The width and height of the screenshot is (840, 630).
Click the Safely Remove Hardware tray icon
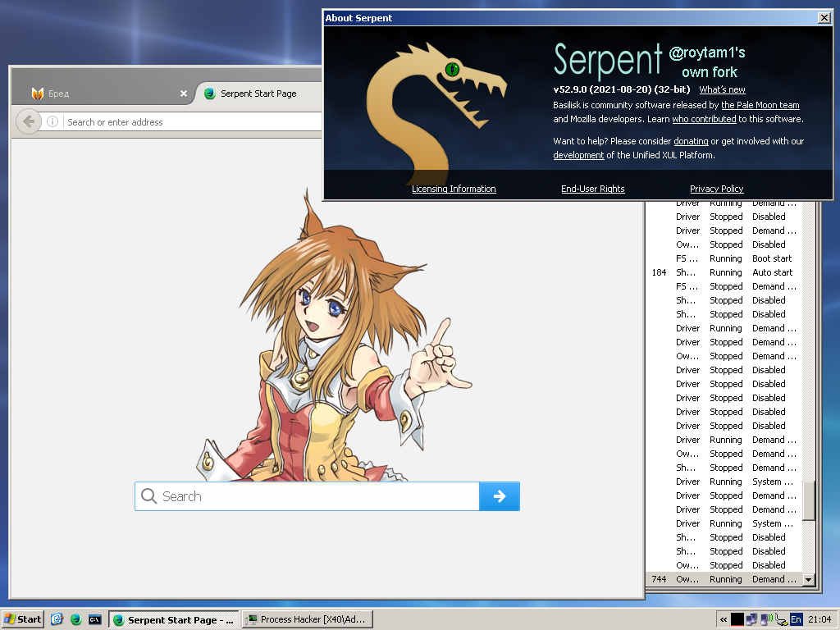click(781, 620)
